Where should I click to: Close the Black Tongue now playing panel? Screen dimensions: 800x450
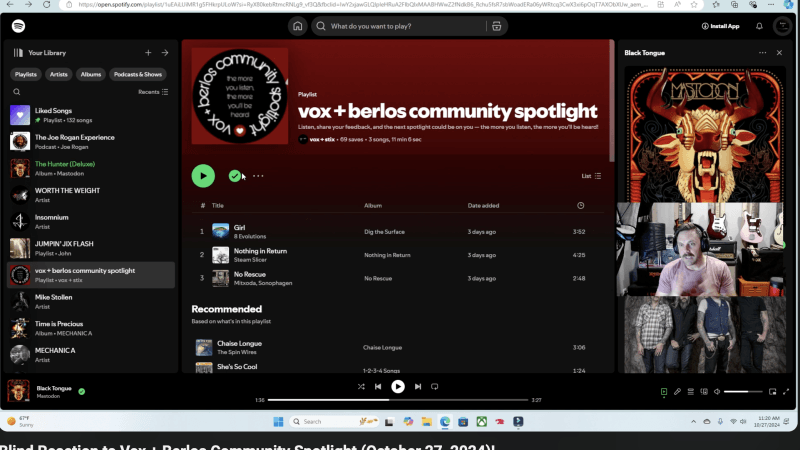pos(779,53)
